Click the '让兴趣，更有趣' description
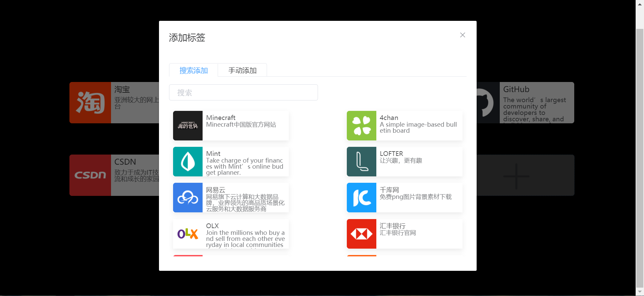This screenshot has height=296, width=644. 401,161
